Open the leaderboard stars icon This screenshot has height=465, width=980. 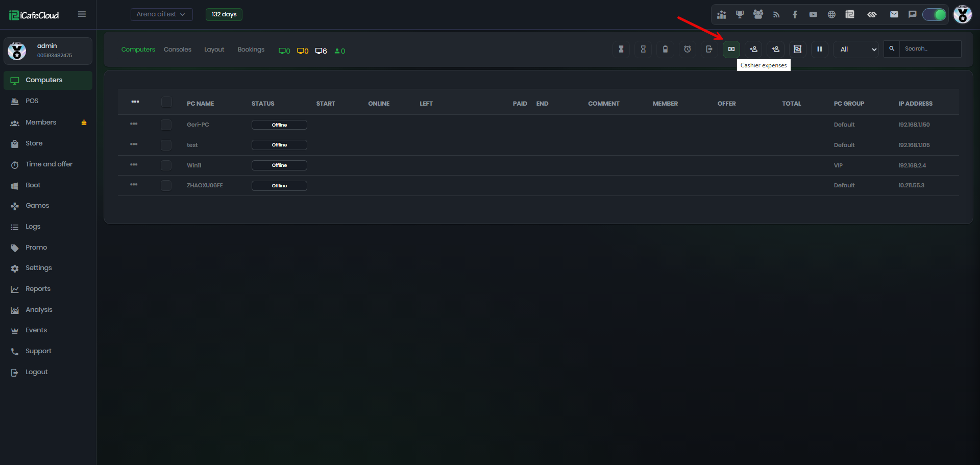coord(721,14)
